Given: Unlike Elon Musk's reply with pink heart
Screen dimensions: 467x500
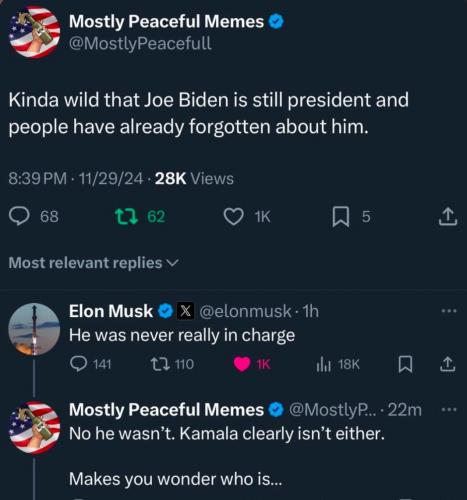Looking at the screenshot, I should [x=242, y=364].
